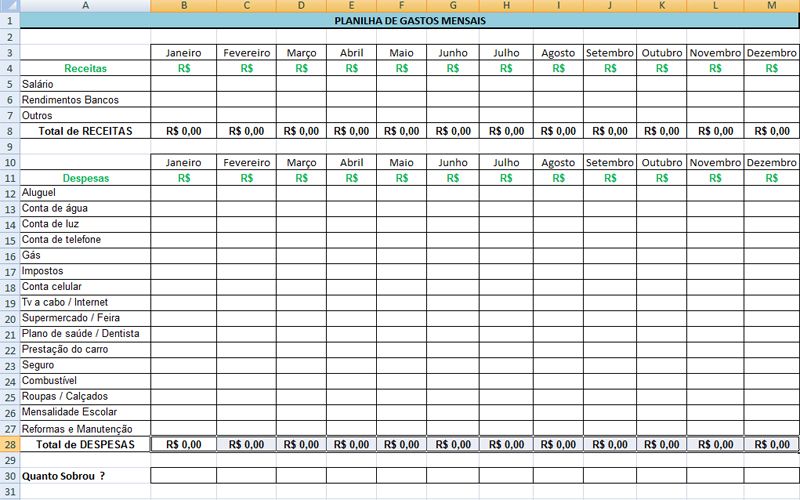
Task: Click the PLANILHA DE GASTOS MENSAIS title cell
Action: click(x=410, y=21)
